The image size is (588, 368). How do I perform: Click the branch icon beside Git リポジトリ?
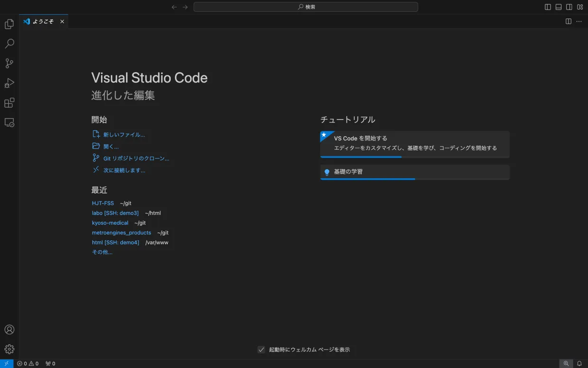[96, 158]
